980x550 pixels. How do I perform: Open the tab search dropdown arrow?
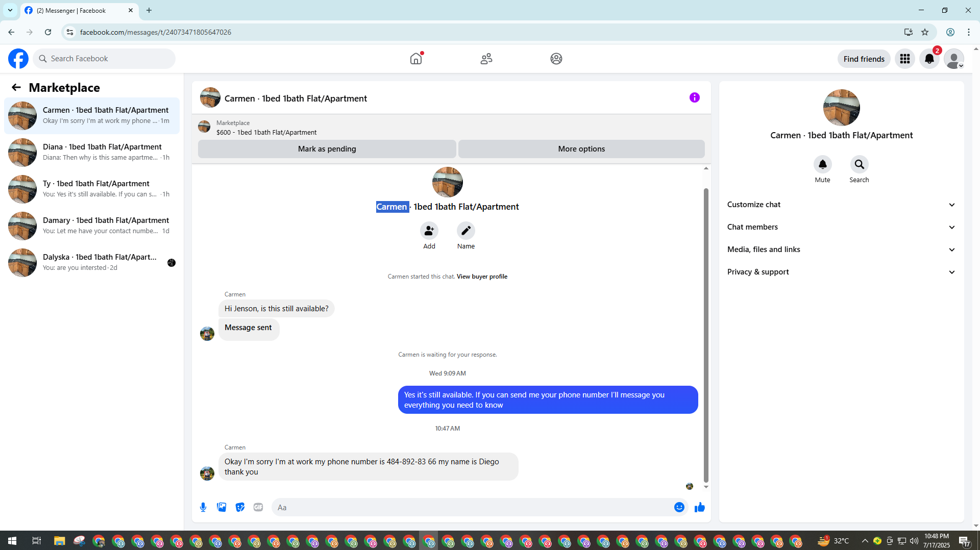10,10
